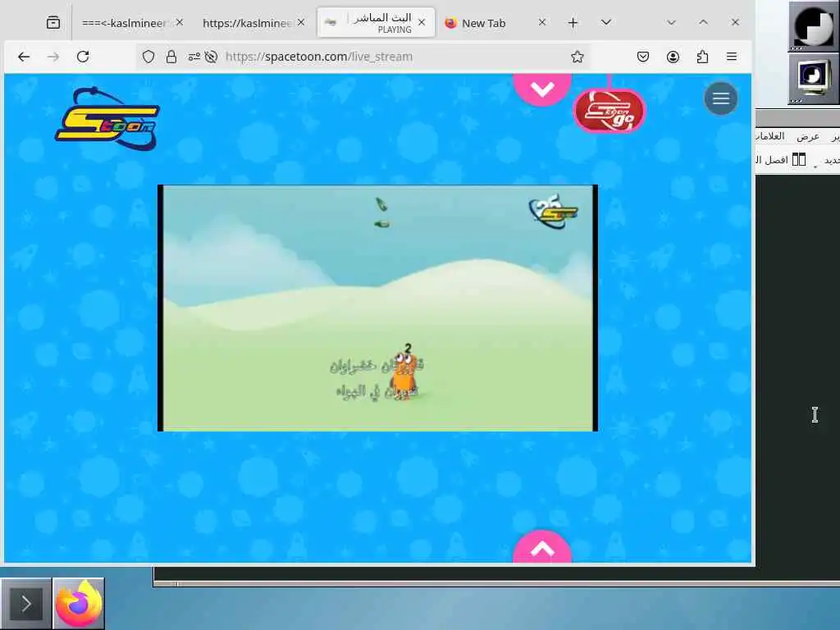Open العلامات menu in background window
This screenshot has height=630, width=840.
pyautogui.click(x=770, y=137)
